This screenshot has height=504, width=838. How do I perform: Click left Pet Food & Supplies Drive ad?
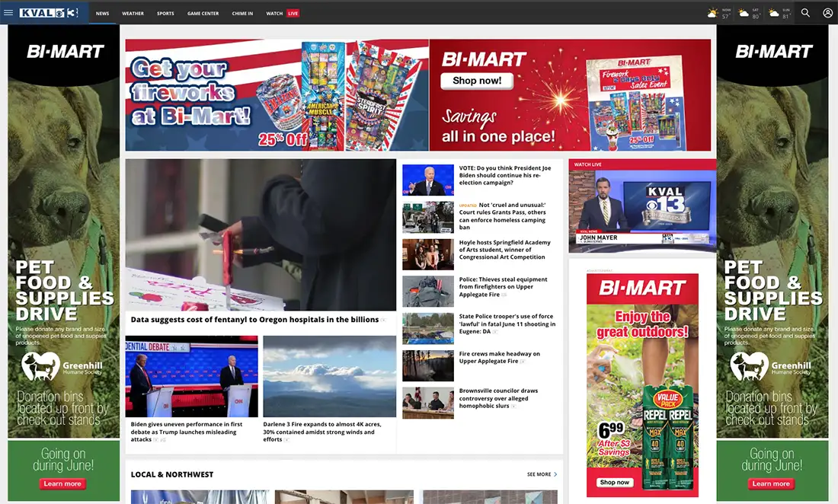point(63,263)
